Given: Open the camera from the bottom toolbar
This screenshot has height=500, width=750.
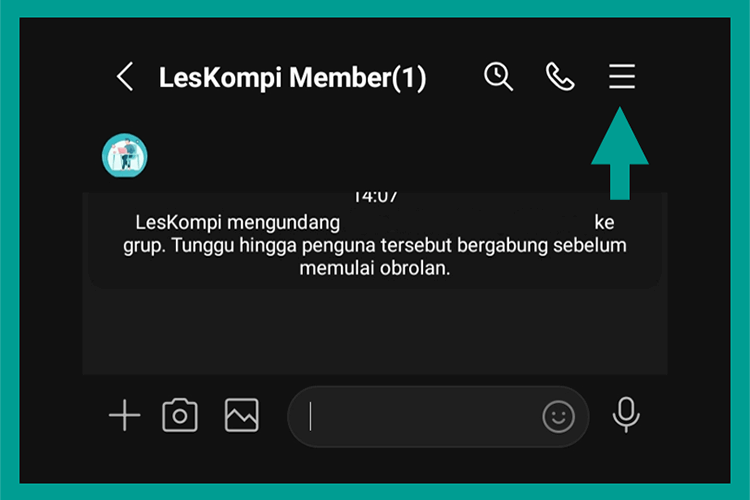Looking at the screenshot, I should pyautogui.click(x=180, y=415).
